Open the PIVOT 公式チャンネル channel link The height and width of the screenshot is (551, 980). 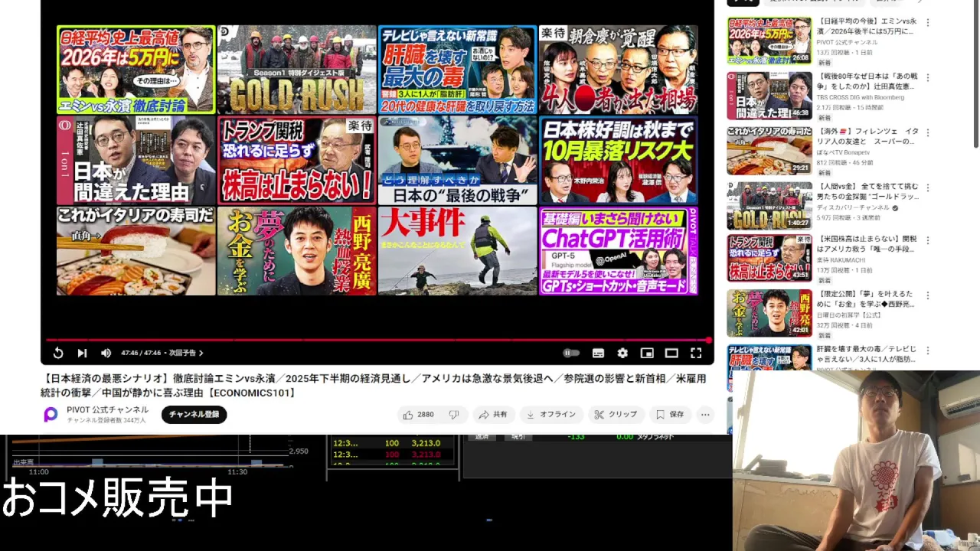click(107, 410)
